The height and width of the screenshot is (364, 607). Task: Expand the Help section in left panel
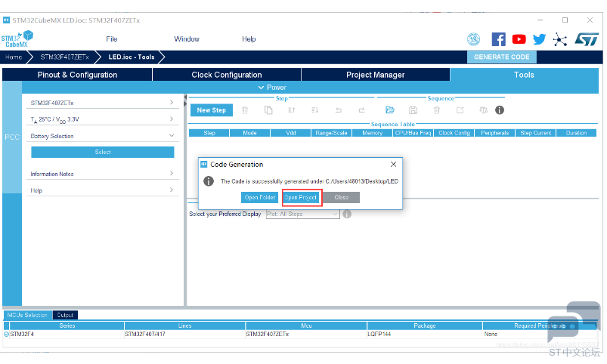[102, 190]
